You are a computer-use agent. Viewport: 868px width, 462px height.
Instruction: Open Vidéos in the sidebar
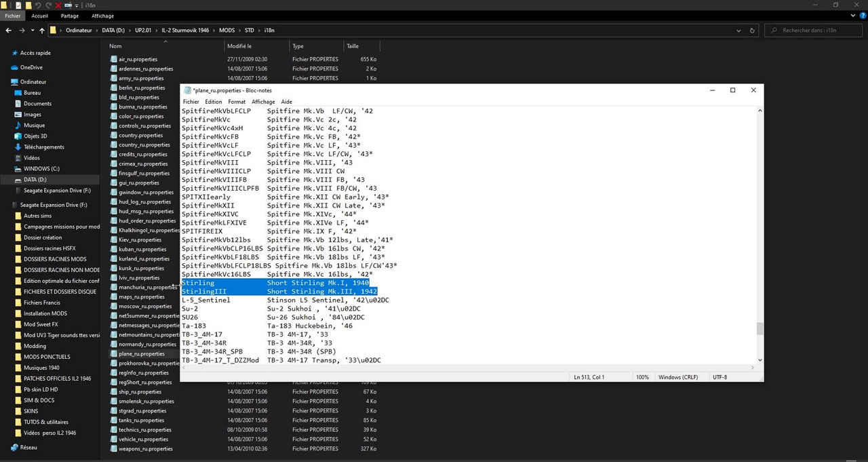click(32, 158)
